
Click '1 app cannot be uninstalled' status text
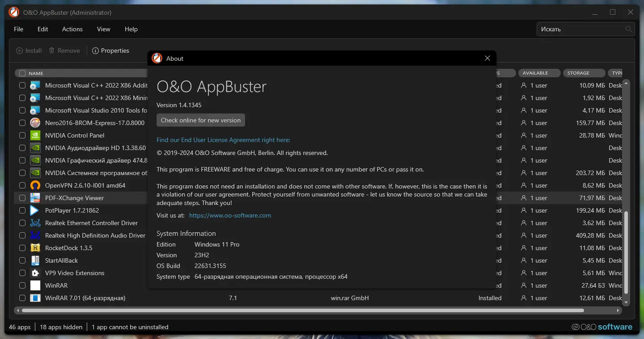point(130,327)
